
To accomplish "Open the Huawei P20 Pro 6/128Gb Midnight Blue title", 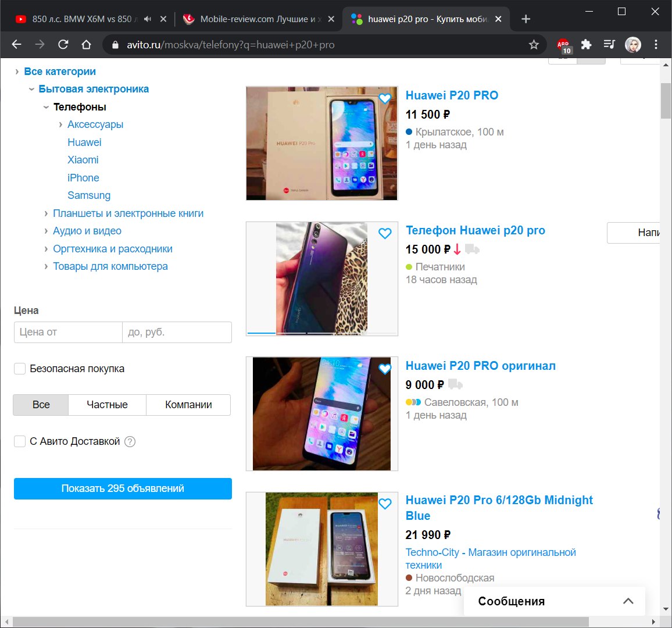I will pyautogui.click(x=499, y=508).
